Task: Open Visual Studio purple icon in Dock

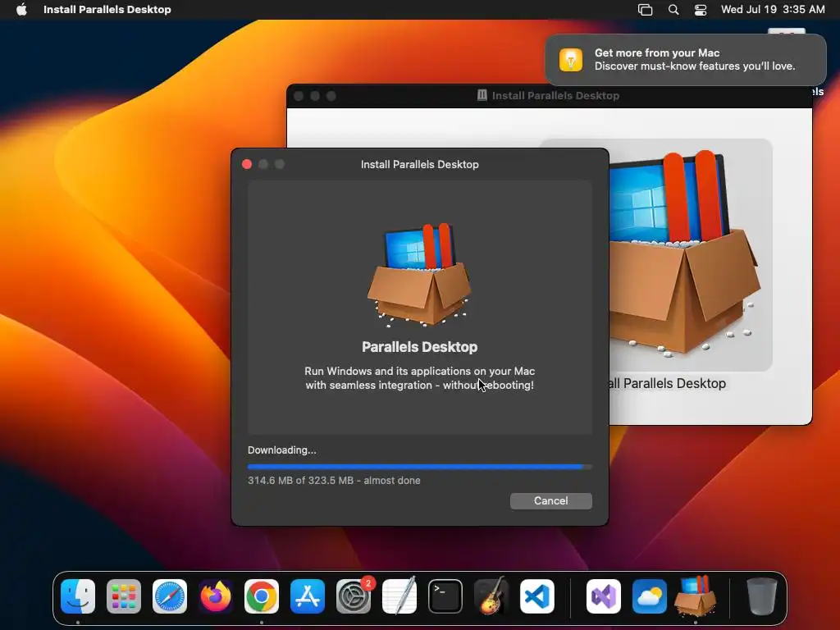Action: pyautogui.click(x=604, y=596)
